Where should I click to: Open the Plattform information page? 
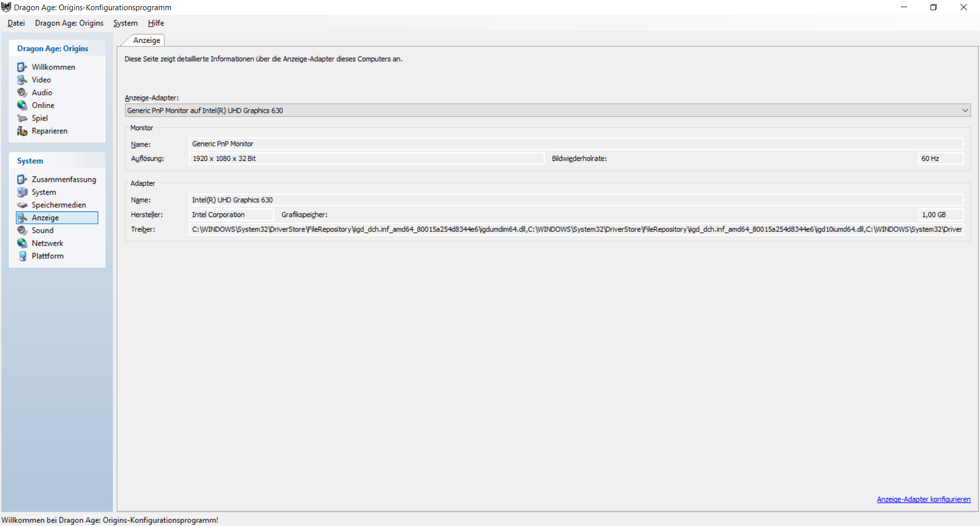pyautogui.click(x=47, y=256)
